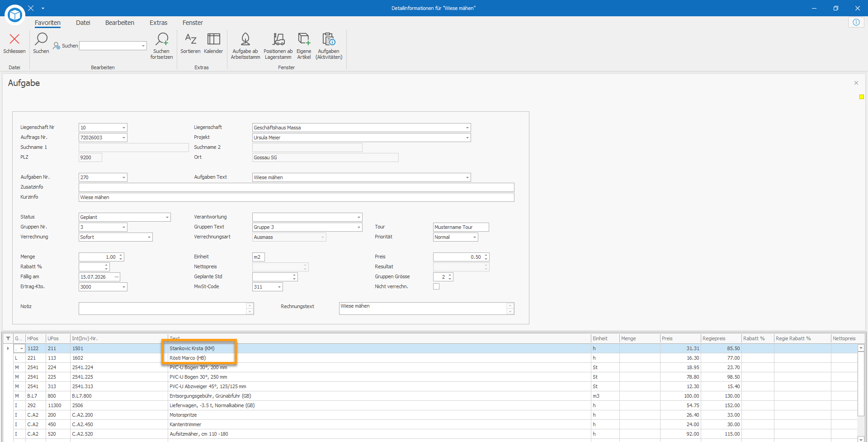Click the Rabatt % stepper
Screen dimensions: 868x442
click(x=106, y=267)
